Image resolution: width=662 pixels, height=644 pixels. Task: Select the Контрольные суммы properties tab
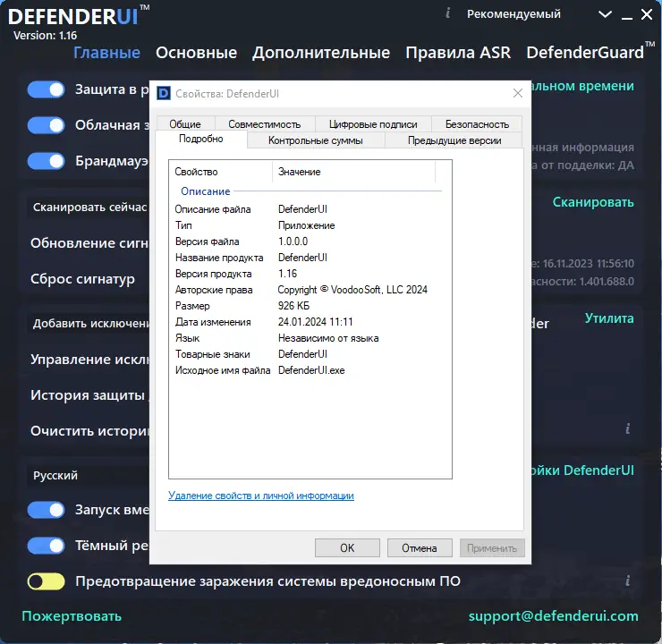point(316,140)
